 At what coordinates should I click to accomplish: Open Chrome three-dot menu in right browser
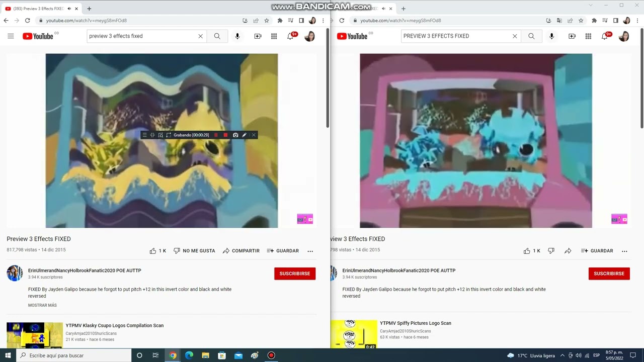tap(637, 21)
